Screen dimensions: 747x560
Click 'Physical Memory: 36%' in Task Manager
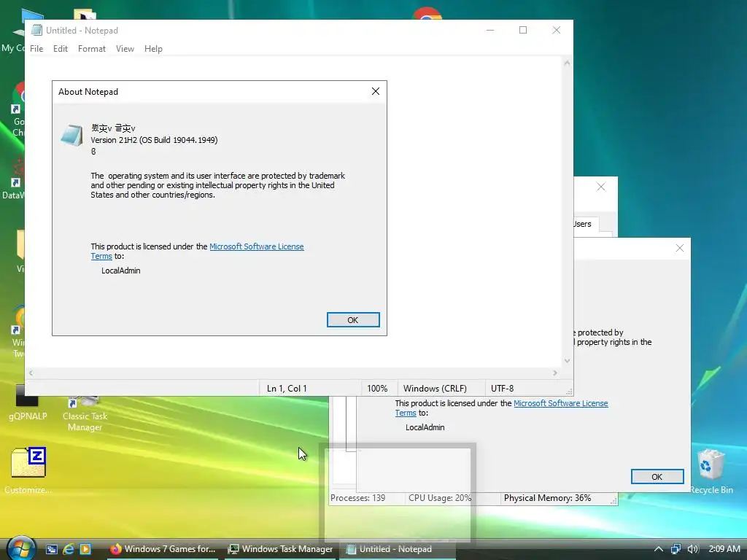click(x=547, y=498)
